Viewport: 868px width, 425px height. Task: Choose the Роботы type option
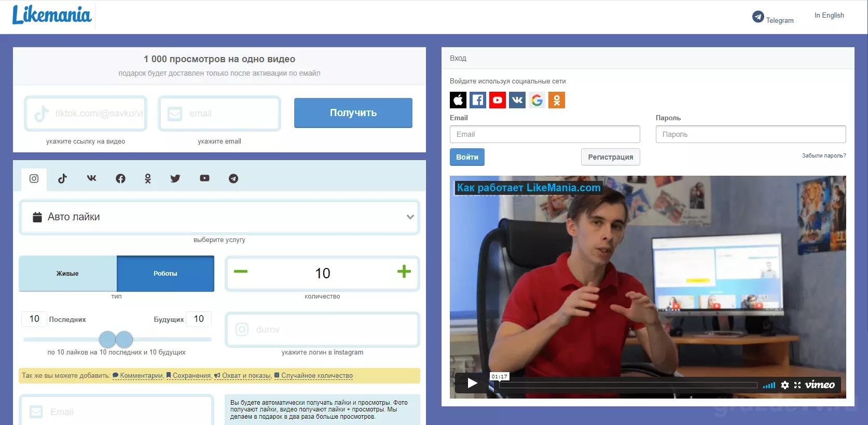pyautogui.click(x=166, y=273)
